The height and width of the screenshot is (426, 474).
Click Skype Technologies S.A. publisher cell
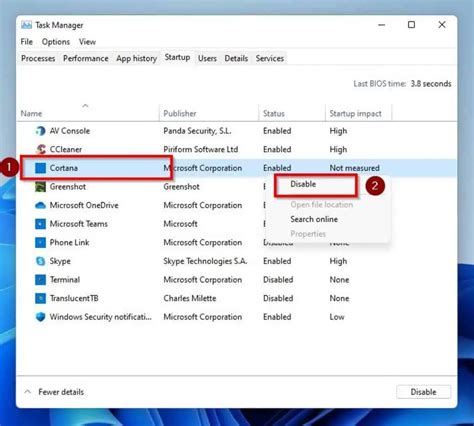205,261
